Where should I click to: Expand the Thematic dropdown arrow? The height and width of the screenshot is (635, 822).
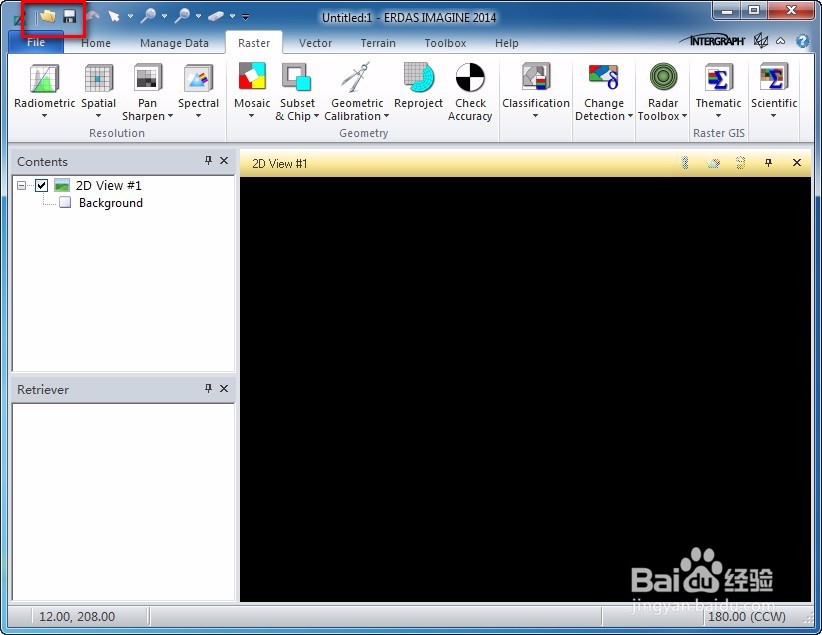tap(718, 116)
